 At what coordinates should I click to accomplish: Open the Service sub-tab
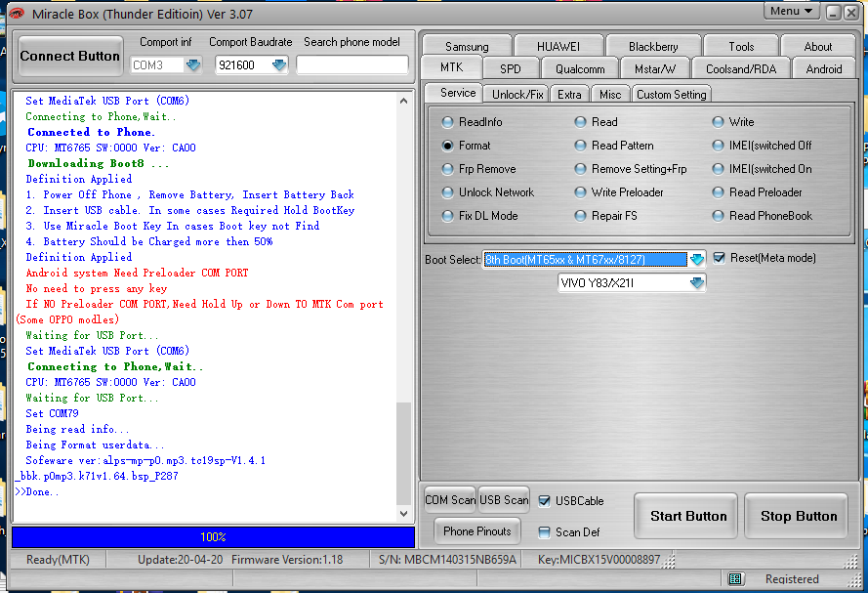(454, 93)
